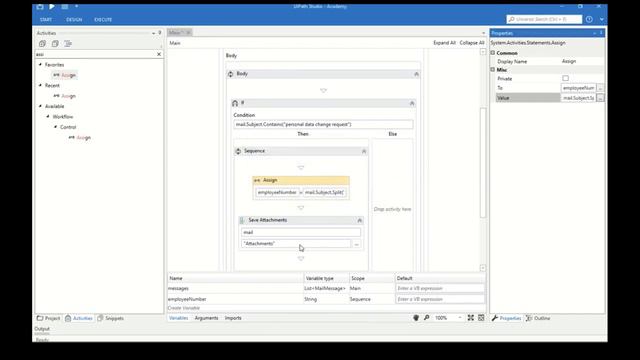Open the Variables tab

178,318
